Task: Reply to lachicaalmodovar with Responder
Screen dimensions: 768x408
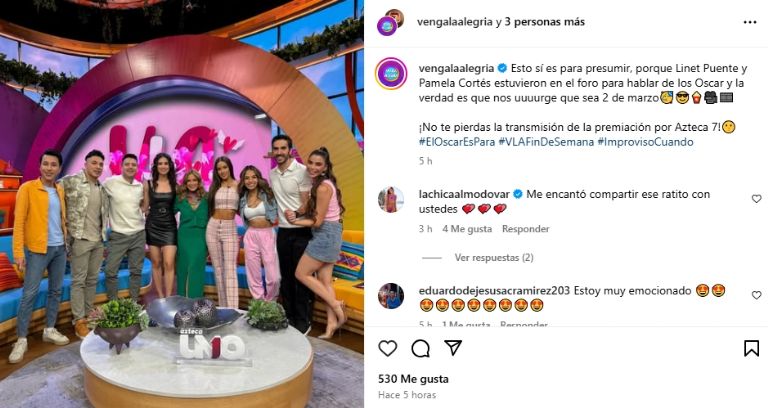Action: click(x=526, y=229)
